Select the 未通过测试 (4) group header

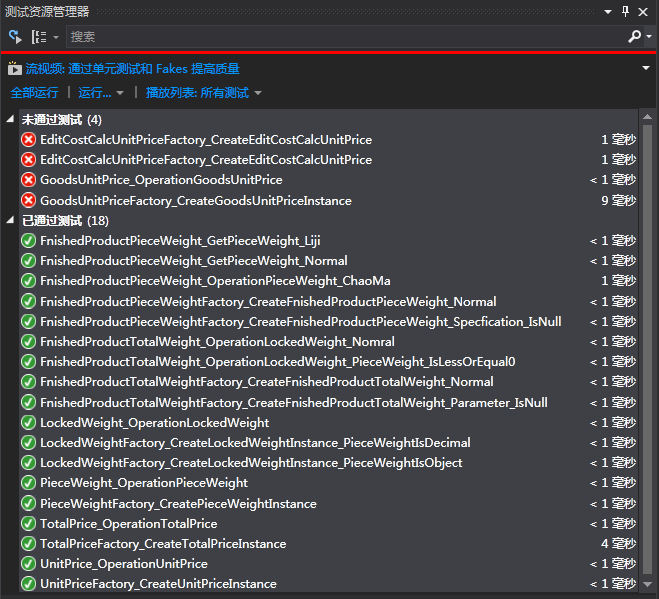62,120
